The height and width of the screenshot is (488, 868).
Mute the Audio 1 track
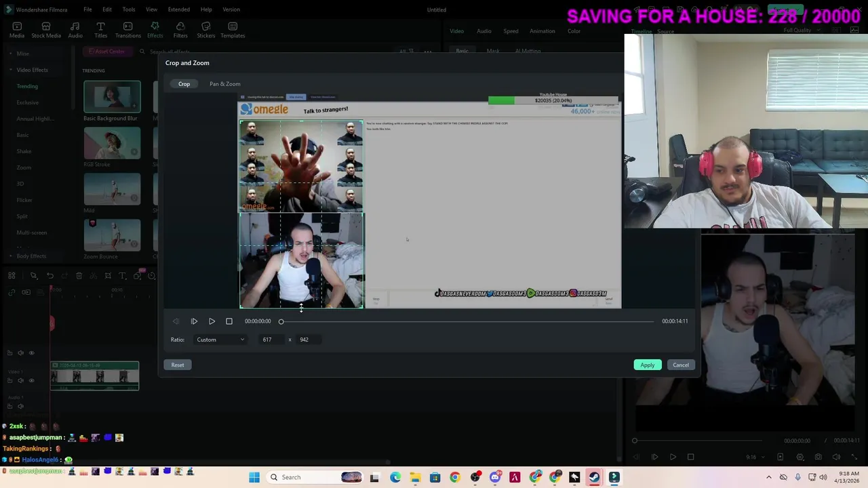click(x=20, y=407)
